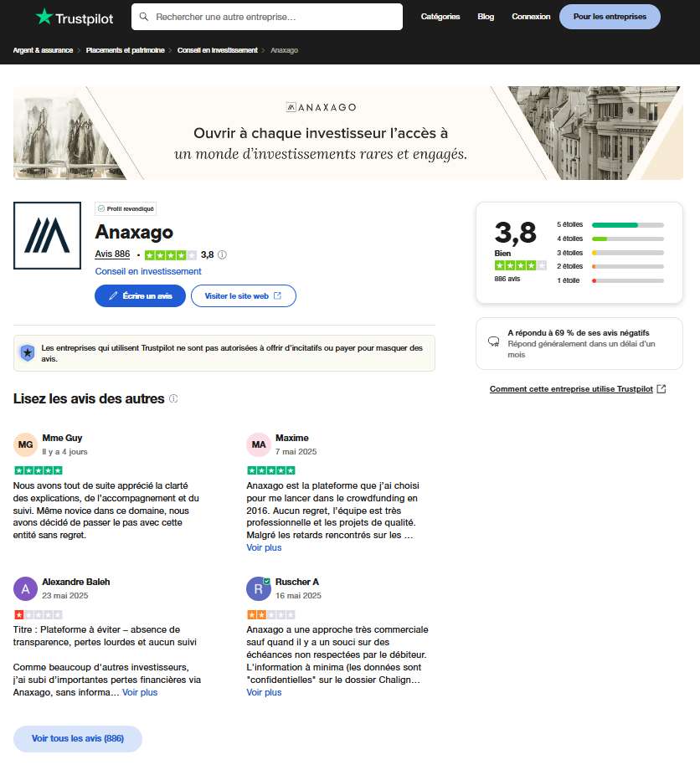
Task: Open the Blog section
Action: click(486, 16)
